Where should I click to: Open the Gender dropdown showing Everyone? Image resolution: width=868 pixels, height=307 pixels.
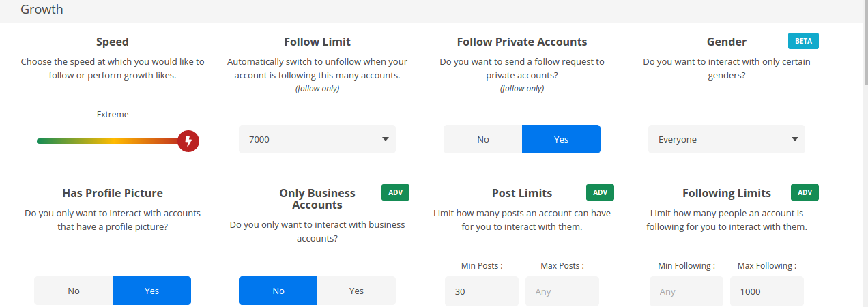pyautogui.click(x=727, y=139)
